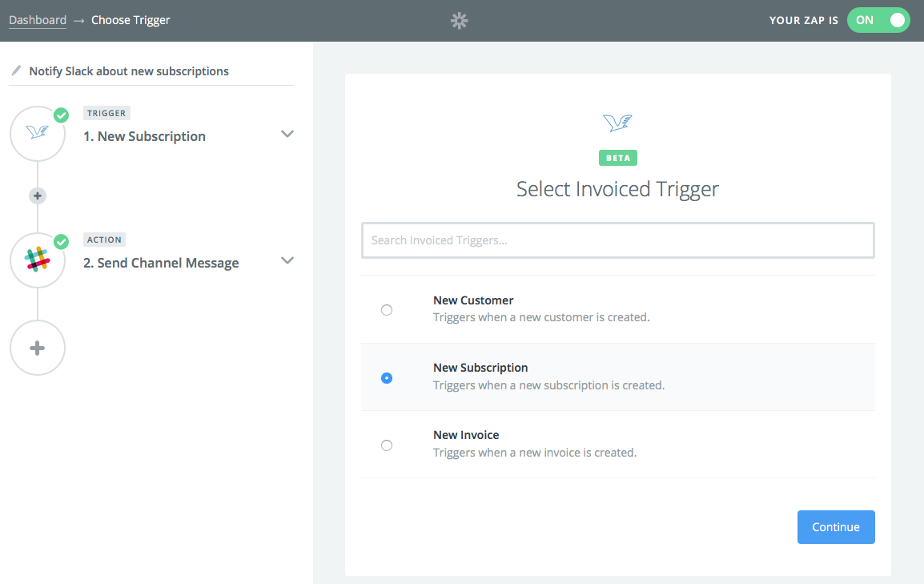924x584 pixels.
Task: Go back to the Dashboard link
Action: tap(38, 20)
